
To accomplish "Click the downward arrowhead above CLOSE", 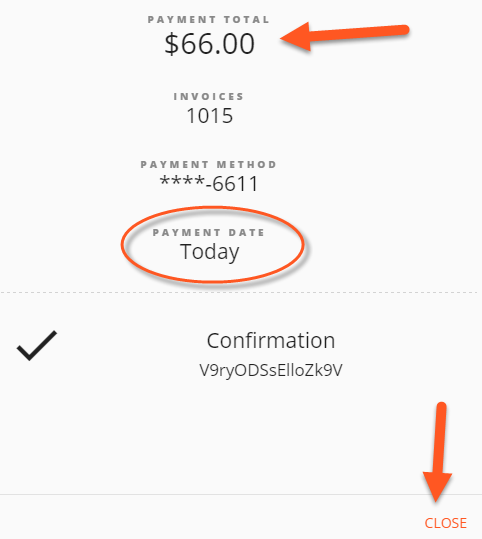I will coord(437,487).
